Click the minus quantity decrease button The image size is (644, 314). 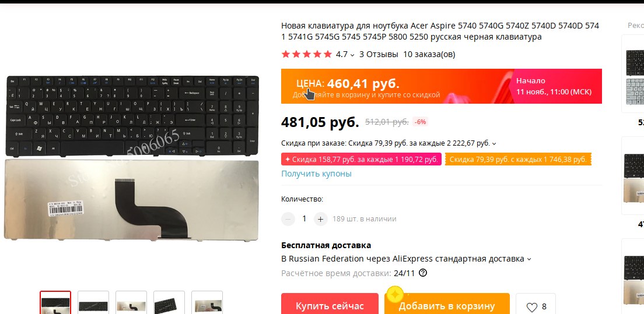(288, 219)
